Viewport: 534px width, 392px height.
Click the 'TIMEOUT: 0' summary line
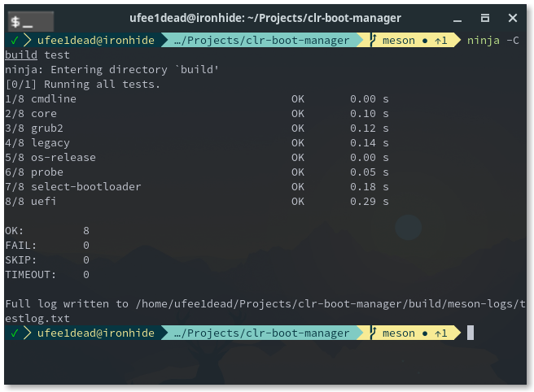(47, 275)
